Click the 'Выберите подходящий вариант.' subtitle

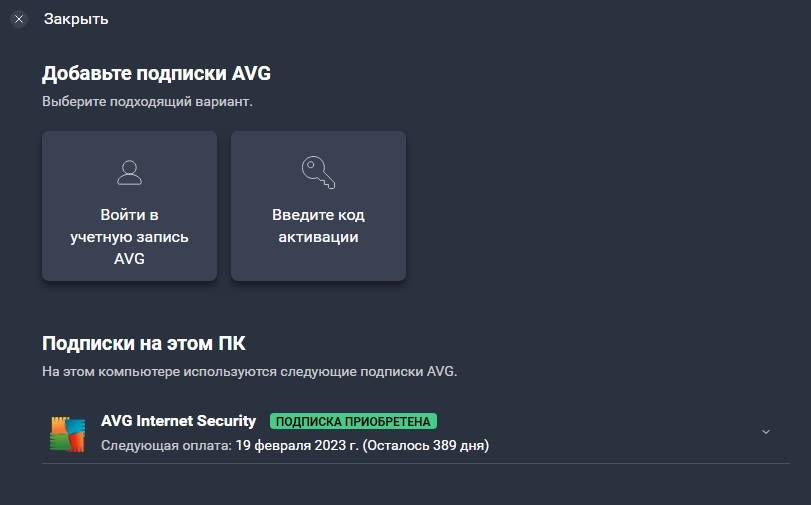coord(147,102)
